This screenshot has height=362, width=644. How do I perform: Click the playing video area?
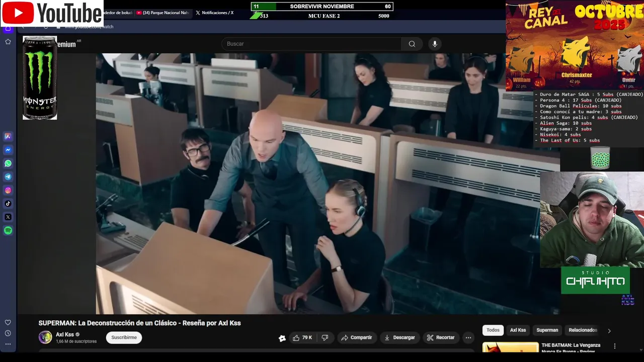point(327,184)
